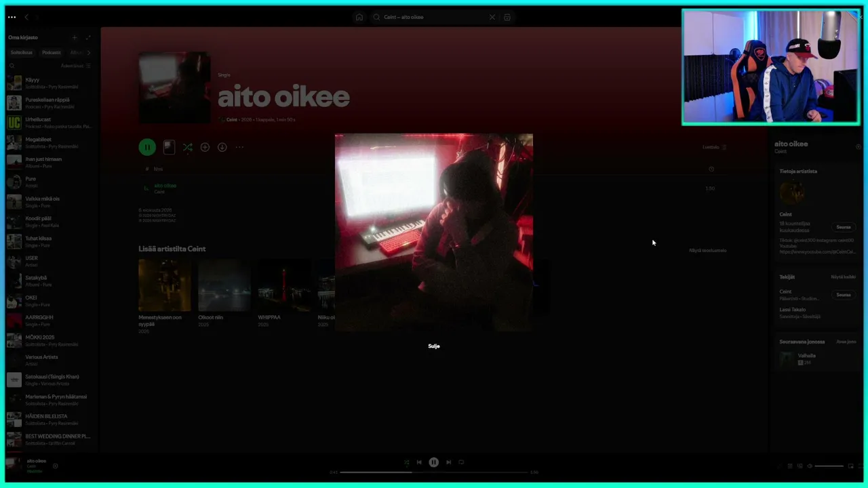868x488 pixels.
Task: Open the Browse icon beside the search field
Action: [x=507, y=17]
